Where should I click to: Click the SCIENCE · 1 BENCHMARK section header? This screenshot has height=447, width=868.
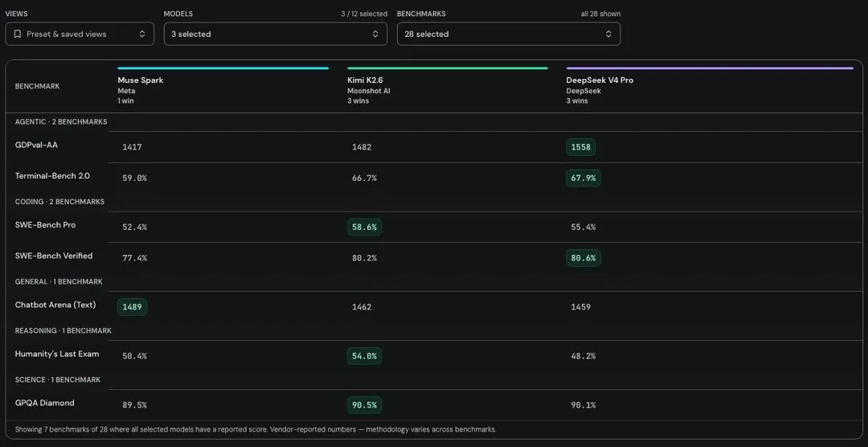coord(58,379)
